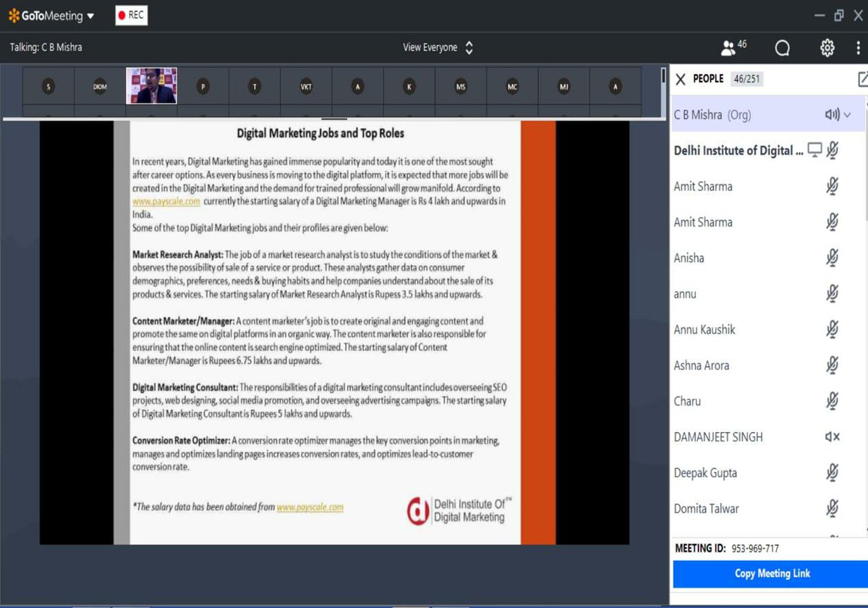
Task: Toggle Ashna Arora's muted microphone
Action: point(833,366)
